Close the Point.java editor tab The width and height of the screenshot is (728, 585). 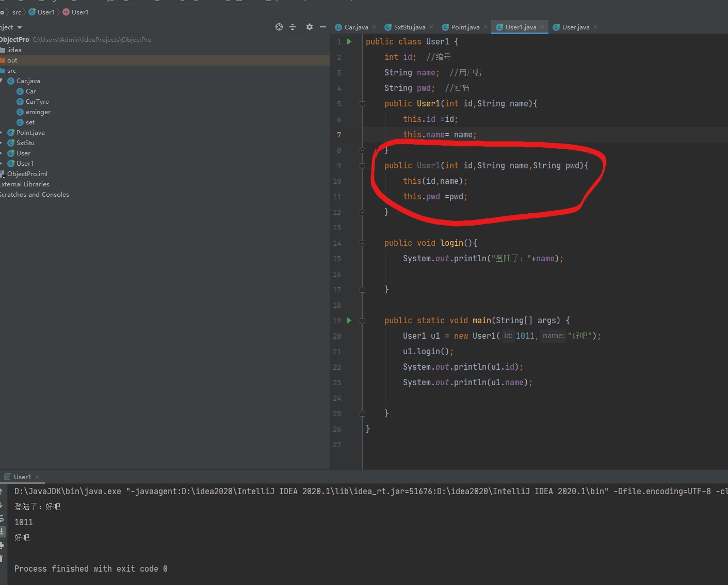(x=486, y=27)
